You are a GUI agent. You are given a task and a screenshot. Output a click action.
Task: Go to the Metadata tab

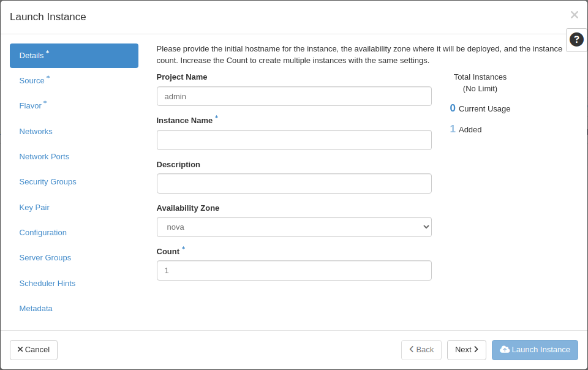tap(74, 309)
